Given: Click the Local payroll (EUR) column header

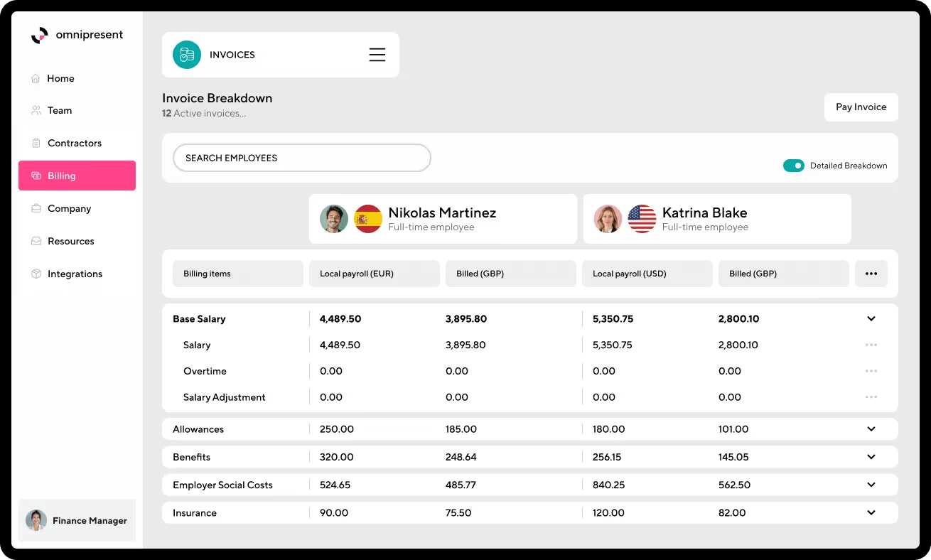Looking at the screenshot, I should [x=375, y=274].
